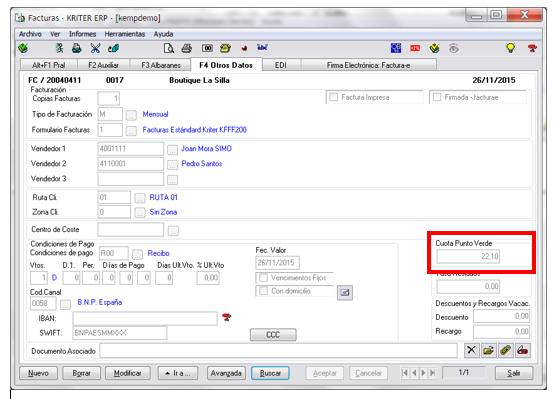
Task: Click the Modificar button
Action: 128,373
